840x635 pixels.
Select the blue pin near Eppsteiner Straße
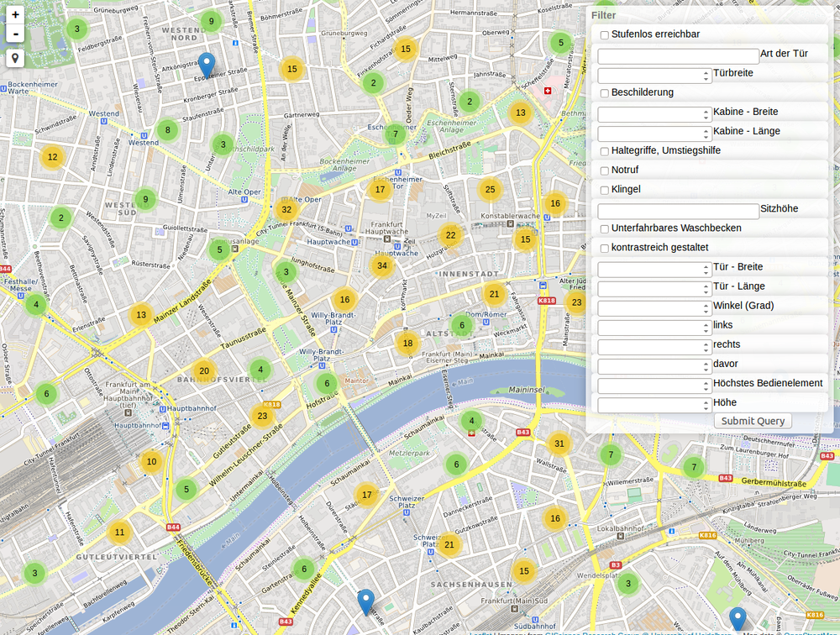tap(206, 65)
